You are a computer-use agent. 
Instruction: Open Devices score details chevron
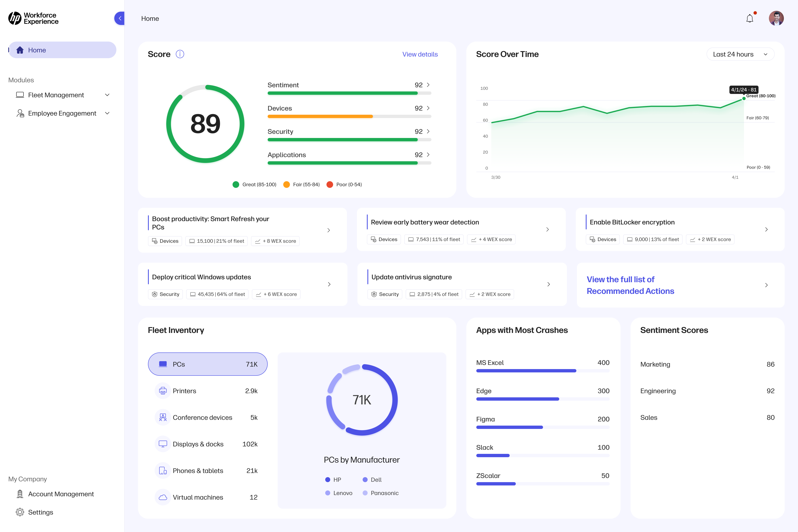(x=428, y=108)
